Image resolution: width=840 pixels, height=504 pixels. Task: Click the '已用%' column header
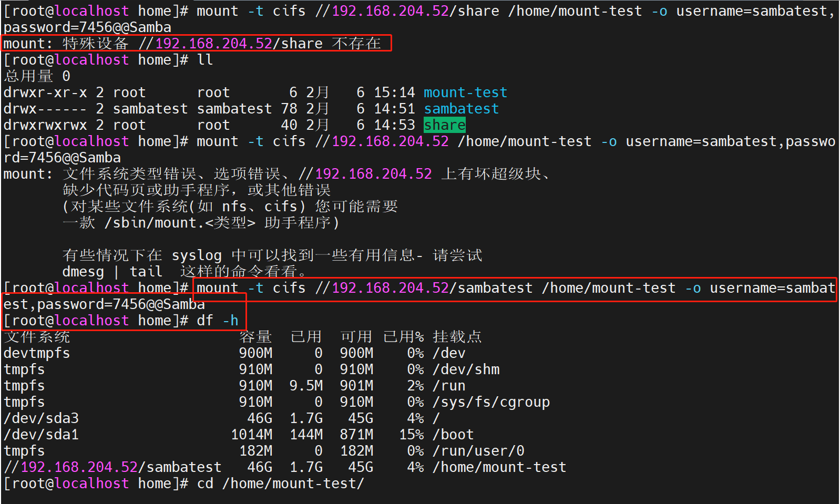click(403, 337)
